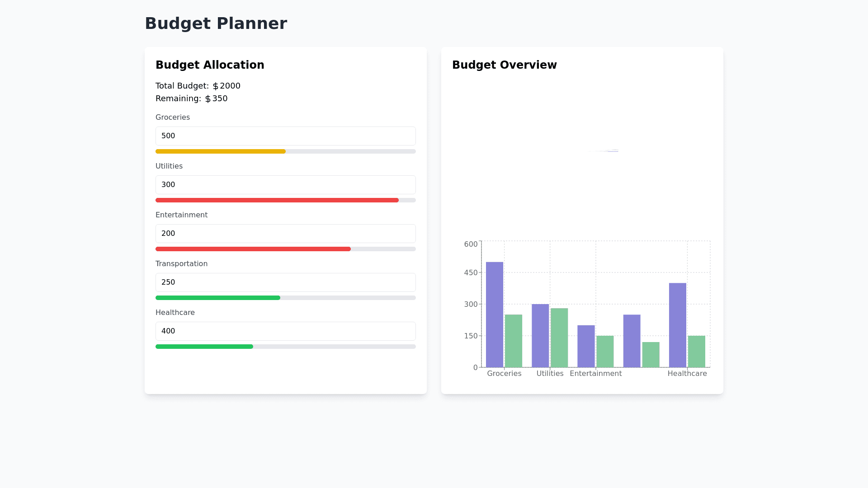
Task: Select the Healthcare input showing 400
Action: pyautogui.click(x=285, y=331)
